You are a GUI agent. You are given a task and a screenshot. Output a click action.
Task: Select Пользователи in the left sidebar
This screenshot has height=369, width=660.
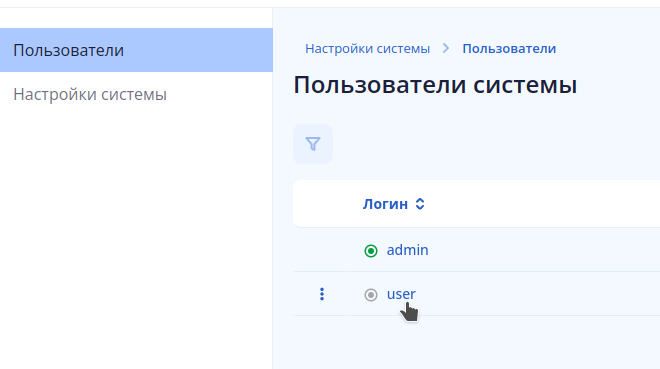(136, 50)
